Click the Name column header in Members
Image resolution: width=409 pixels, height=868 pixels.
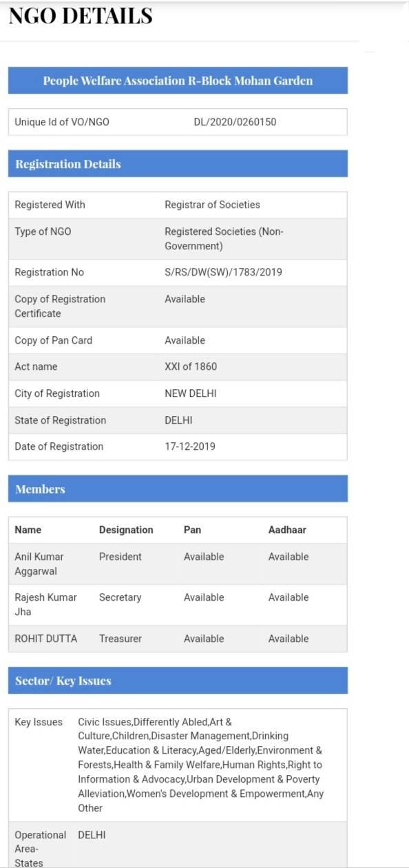click(28, 530)
